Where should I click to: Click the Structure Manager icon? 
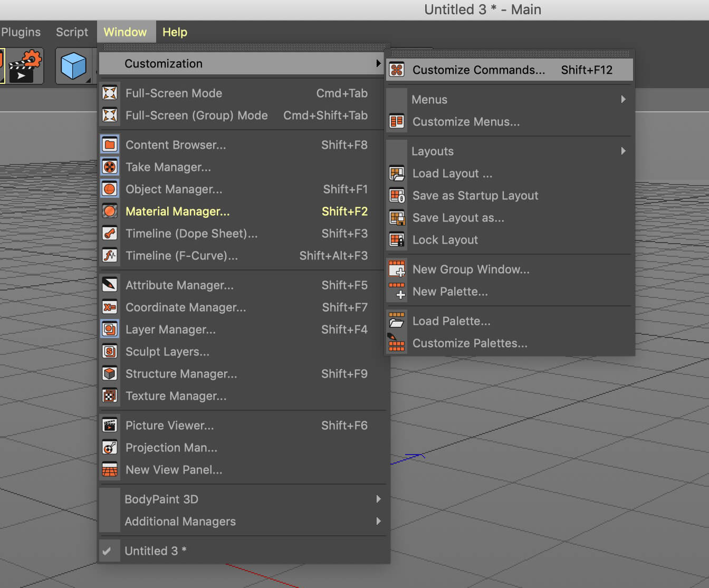110,374
